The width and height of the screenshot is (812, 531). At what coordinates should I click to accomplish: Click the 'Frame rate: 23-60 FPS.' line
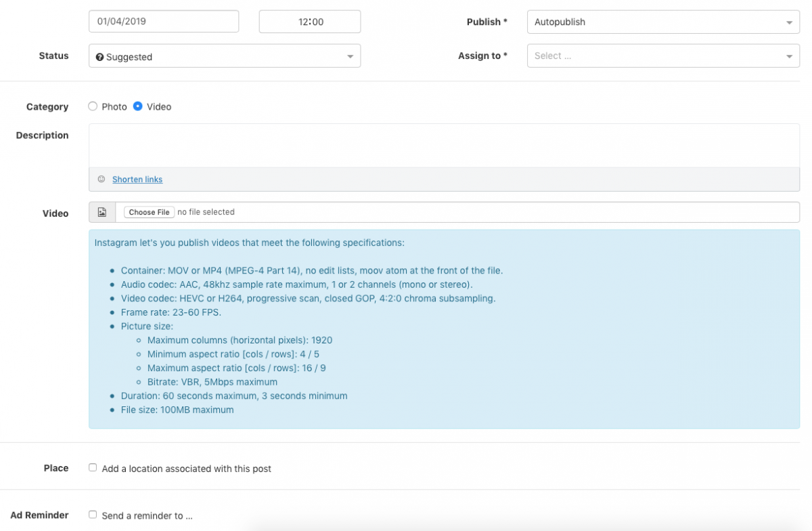pyautogui.click(x=171, y=312)
